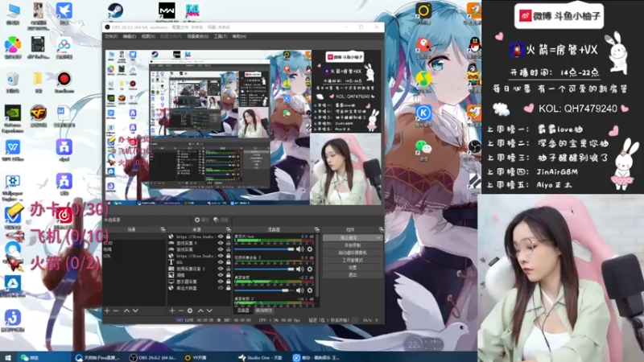This screenshot has width=644, height=362.
Task: Select the LOL scene in the scenes list
Action: [x=107, y=256]
